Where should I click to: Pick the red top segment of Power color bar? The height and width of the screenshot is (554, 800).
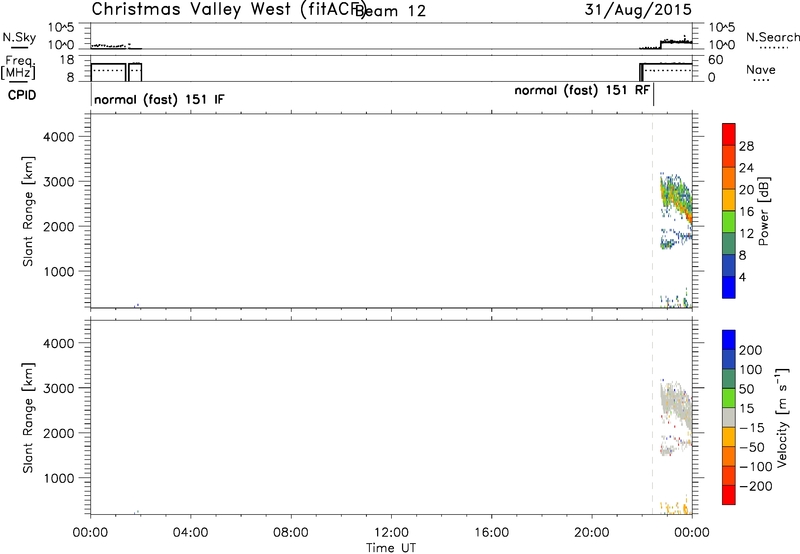(x=729, y=134)
